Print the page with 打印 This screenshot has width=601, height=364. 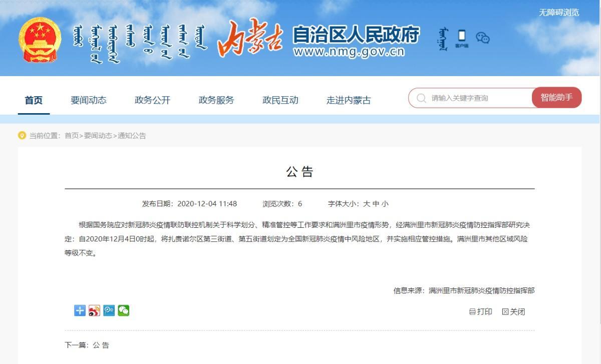coord(480,311)
